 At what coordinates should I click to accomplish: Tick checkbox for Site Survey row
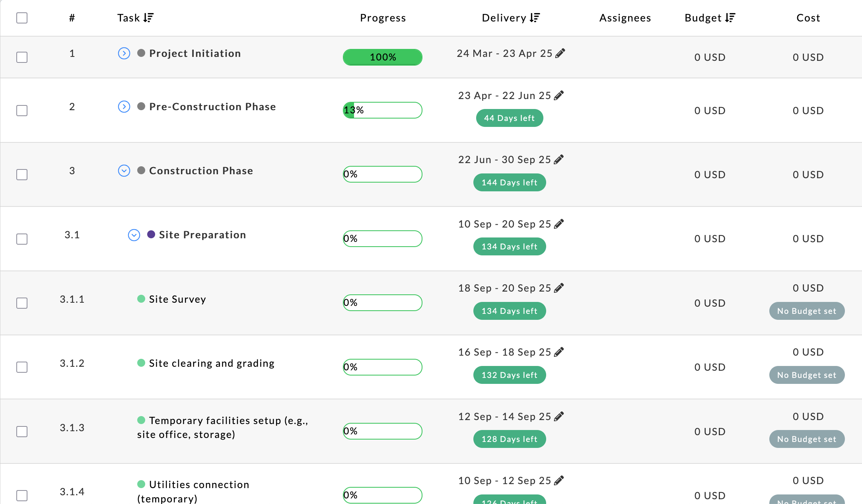[22, 303]
